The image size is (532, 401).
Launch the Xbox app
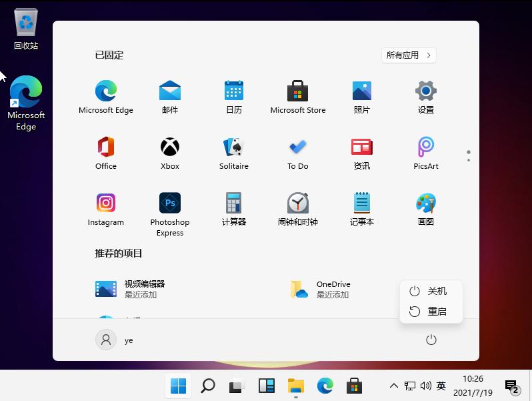pos(170,147)
